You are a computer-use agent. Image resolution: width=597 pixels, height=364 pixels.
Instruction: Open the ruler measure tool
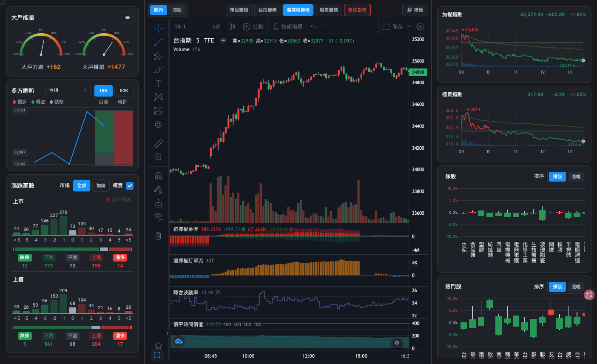pyautogui.click(x=158, y=143)
